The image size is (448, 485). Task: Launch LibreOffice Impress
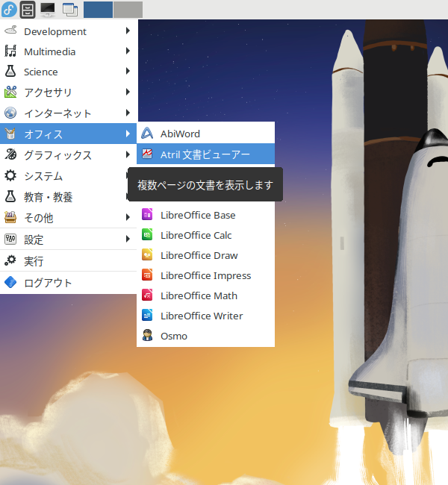pos(205,275)
